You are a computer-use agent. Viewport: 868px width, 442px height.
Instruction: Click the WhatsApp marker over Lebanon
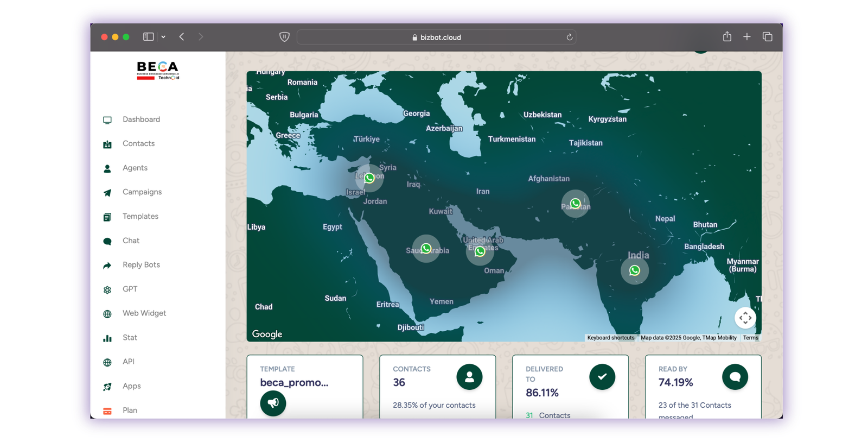click(369, 178)
